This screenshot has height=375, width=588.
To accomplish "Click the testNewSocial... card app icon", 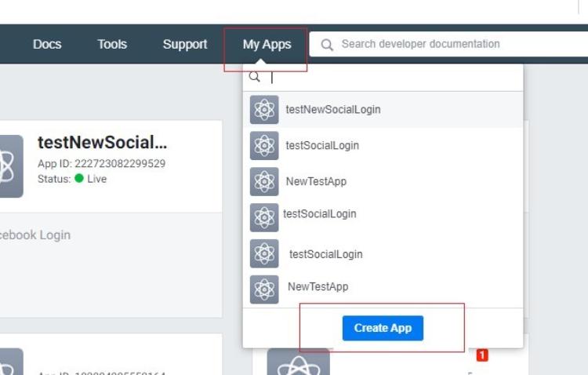I will (11, 166).
